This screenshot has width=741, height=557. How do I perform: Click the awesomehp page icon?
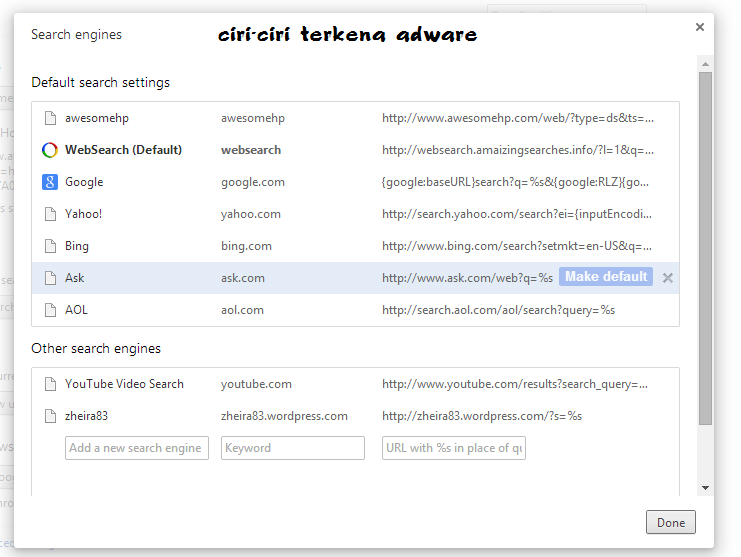(50, 118)
